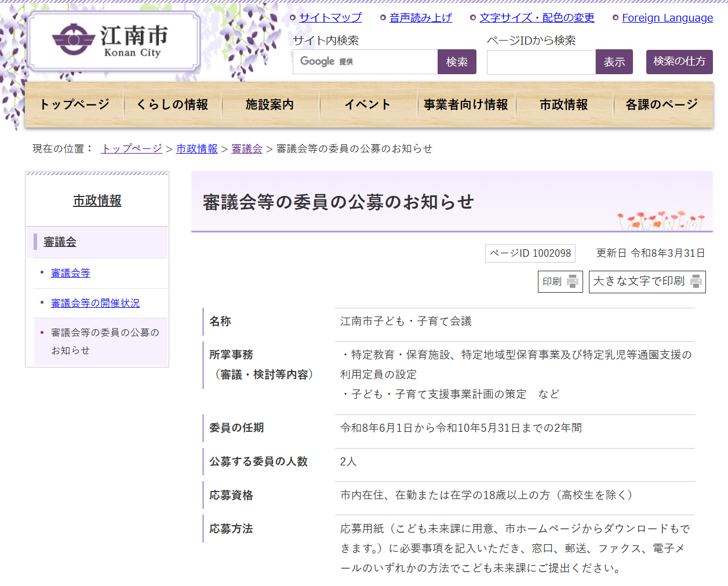Focus the page ID search field
The image size is (728, 586).
click(x=541, y=62)
